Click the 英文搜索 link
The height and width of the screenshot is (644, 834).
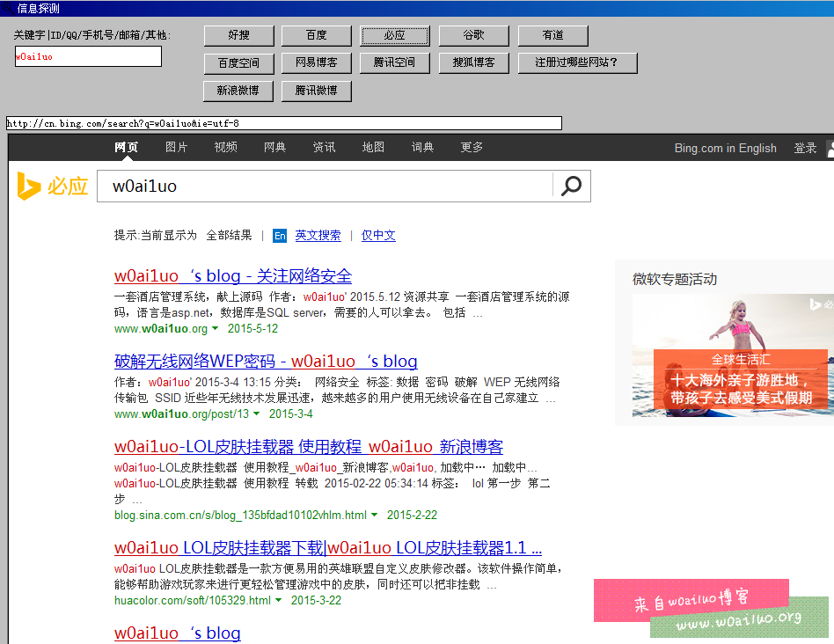318,236
